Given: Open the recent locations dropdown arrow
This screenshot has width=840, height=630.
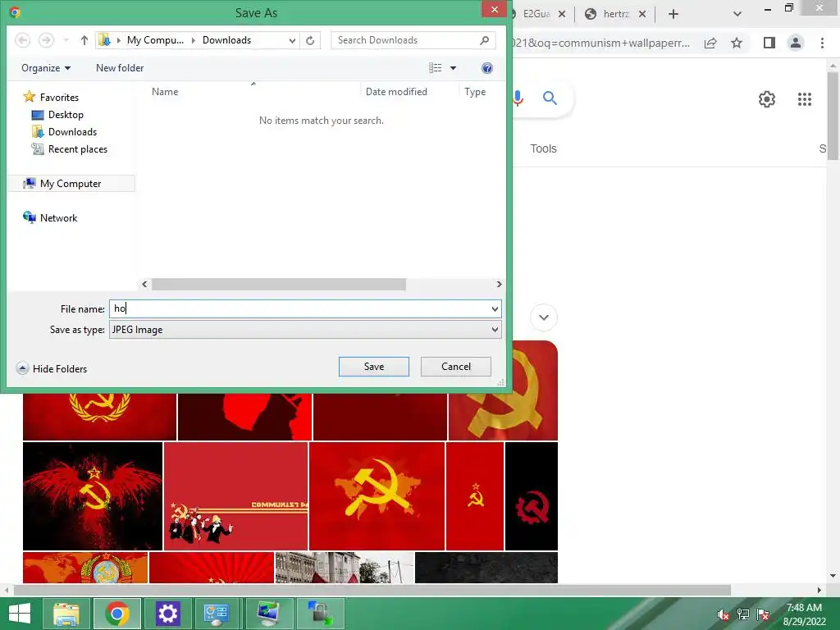Looking at the screenshot, I should pos(66,40).
